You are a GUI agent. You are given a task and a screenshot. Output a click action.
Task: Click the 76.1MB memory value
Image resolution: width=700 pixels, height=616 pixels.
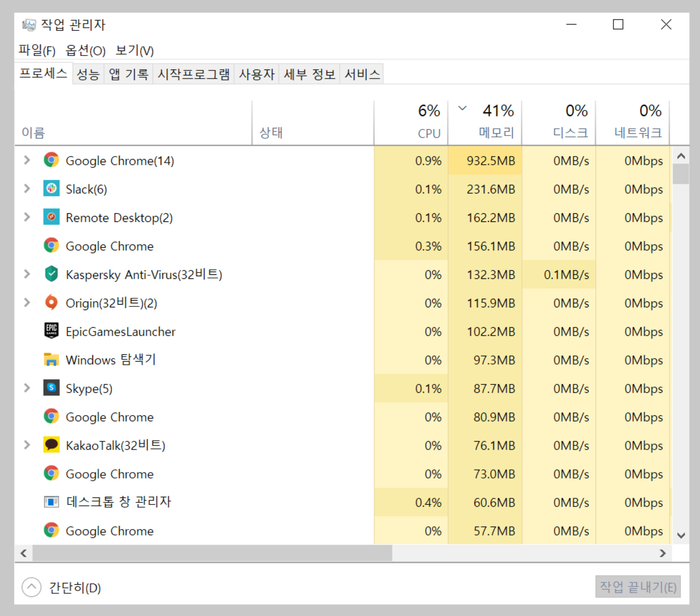point(494,445)
